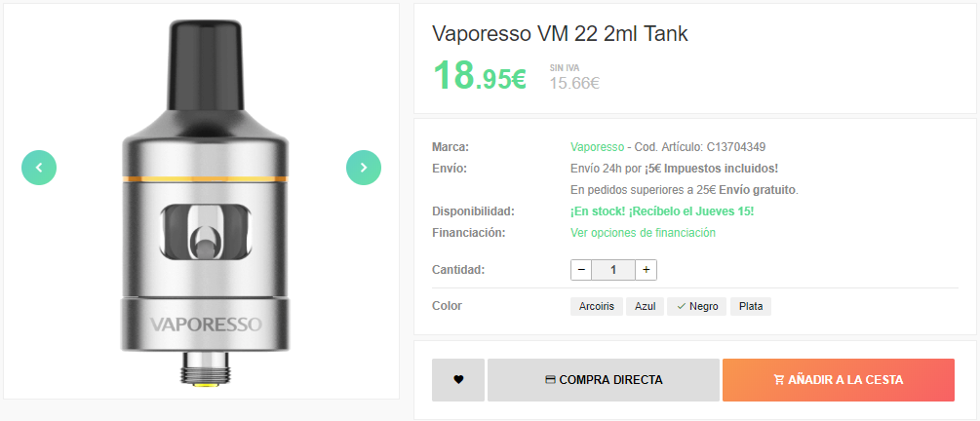Decrease quantity with the minus button
The height and width of the screenshot is (421, 980).
(581, 270)
